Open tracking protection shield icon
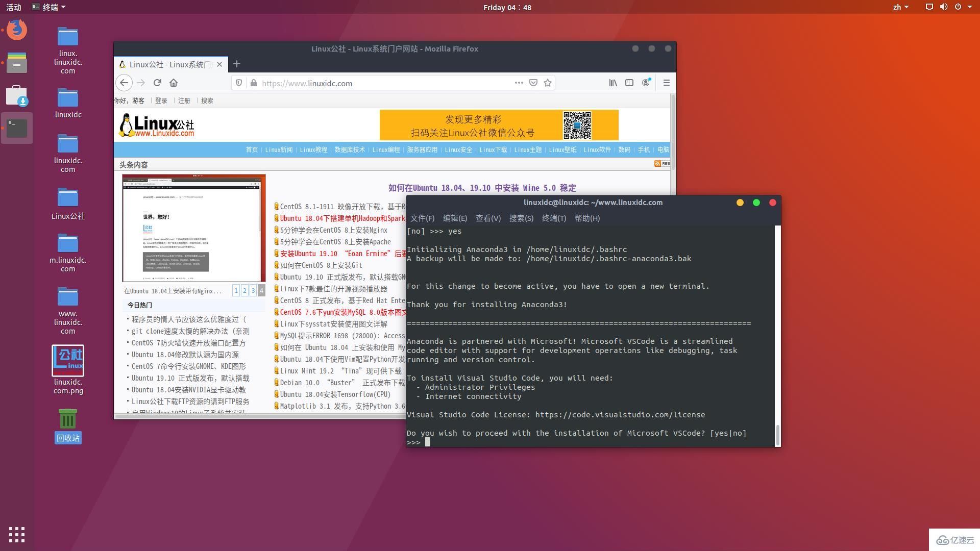 click(239, 83)
